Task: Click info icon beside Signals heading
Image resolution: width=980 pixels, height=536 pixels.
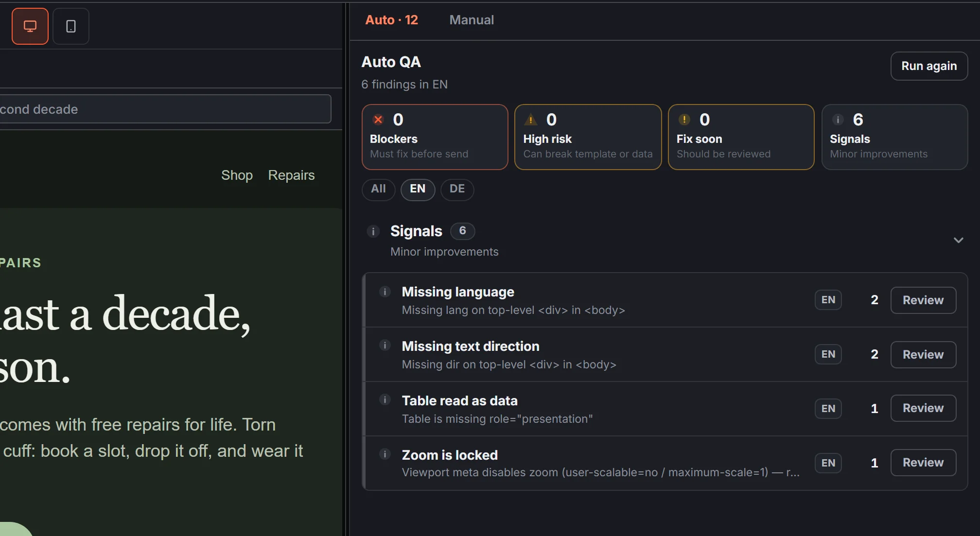Action: coord(373,231)
